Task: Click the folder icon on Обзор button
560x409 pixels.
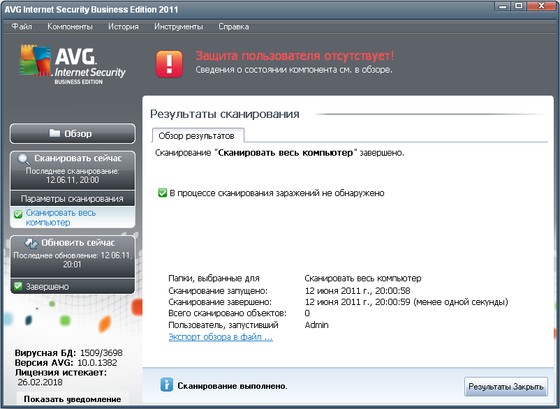Action: (x=55, y=133)
